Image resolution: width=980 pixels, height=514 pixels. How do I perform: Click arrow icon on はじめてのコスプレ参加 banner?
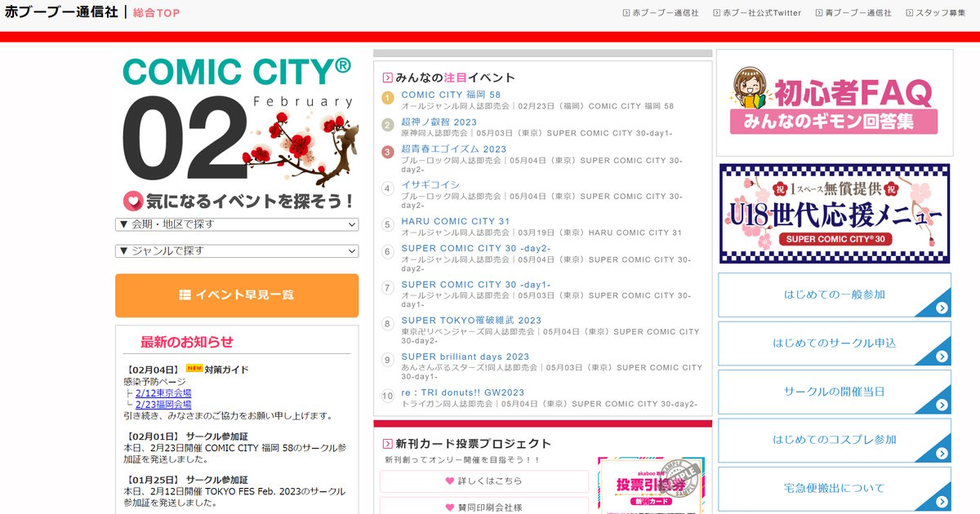[x=942, y=454]
